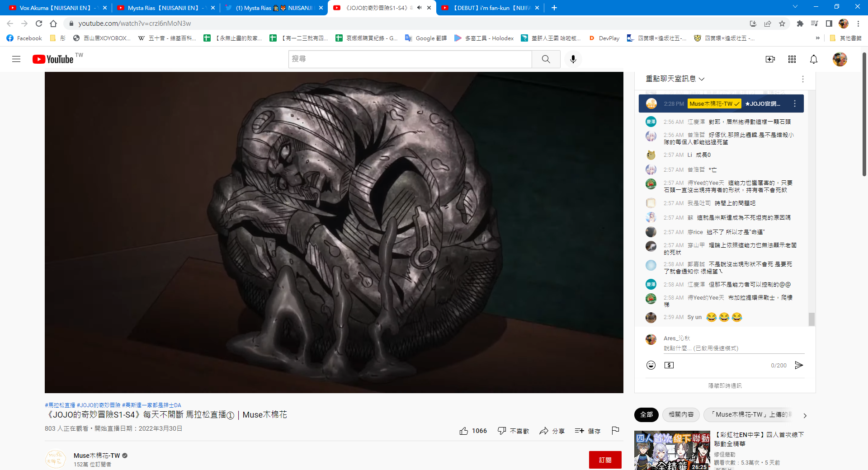The image size is (868, 470).
Task: Save the video to a playlist
Action: point(588,431)
